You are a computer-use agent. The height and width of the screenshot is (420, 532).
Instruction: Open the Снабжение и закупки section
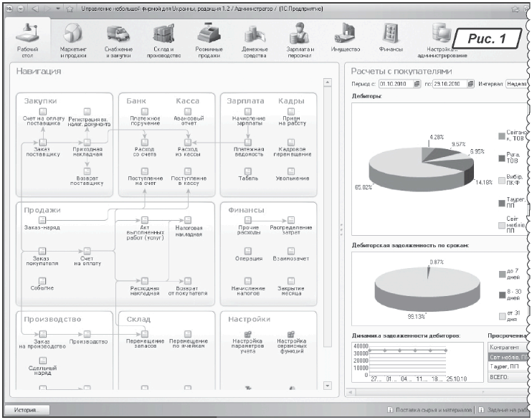[119, 39]
